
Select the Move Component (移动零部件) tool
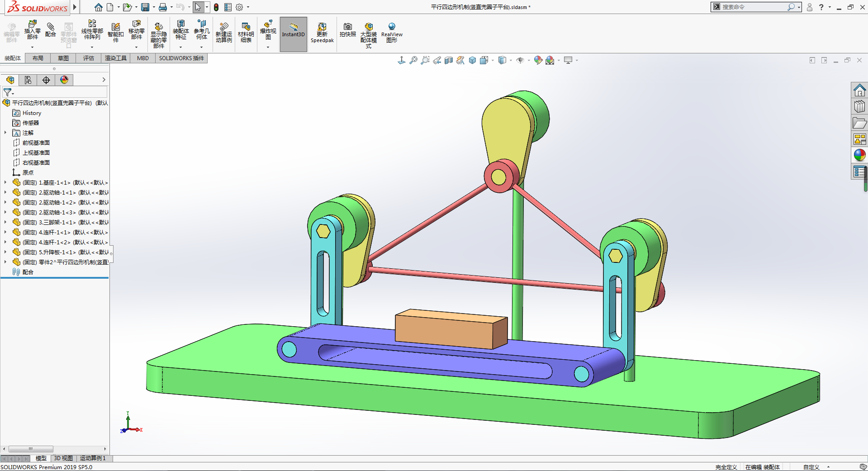136,30
